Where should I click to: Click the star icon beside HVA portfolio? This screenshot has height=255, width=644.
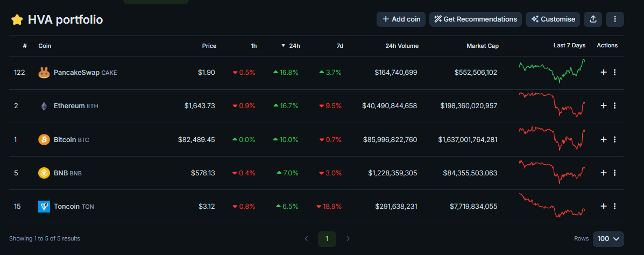pyautogui.click(x=17, y=20)
